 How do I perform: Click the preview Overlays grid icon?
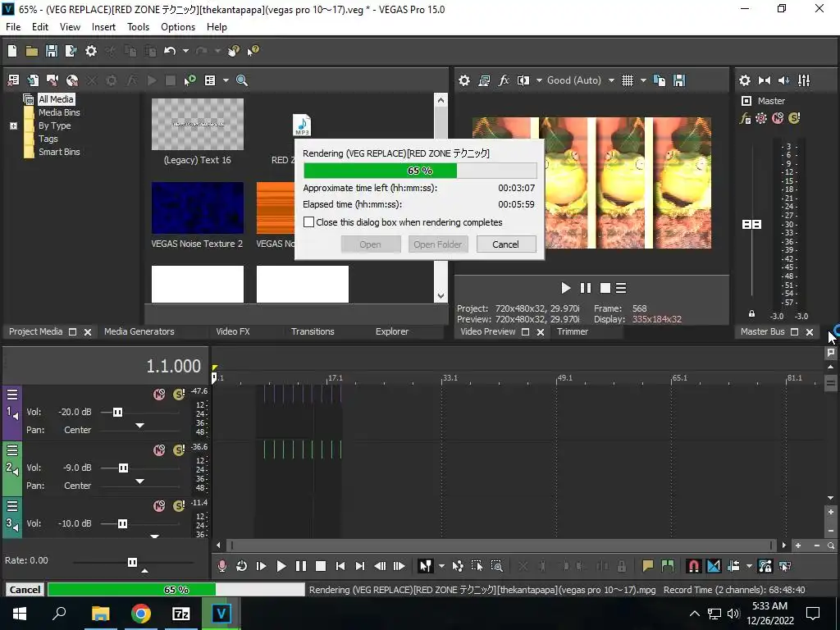point(628,80)
